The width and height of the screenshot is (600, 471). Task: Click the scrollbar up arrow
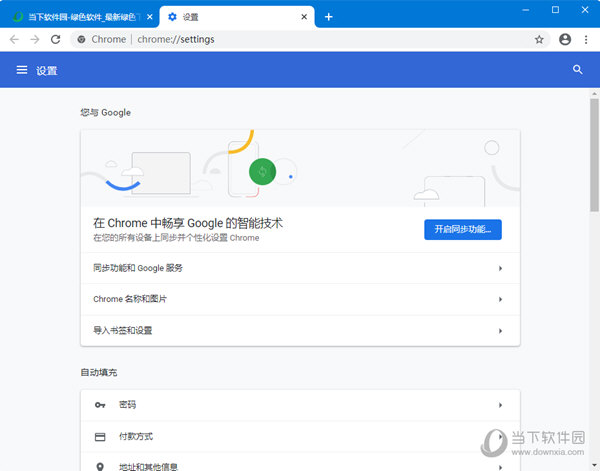click(594, 93)
